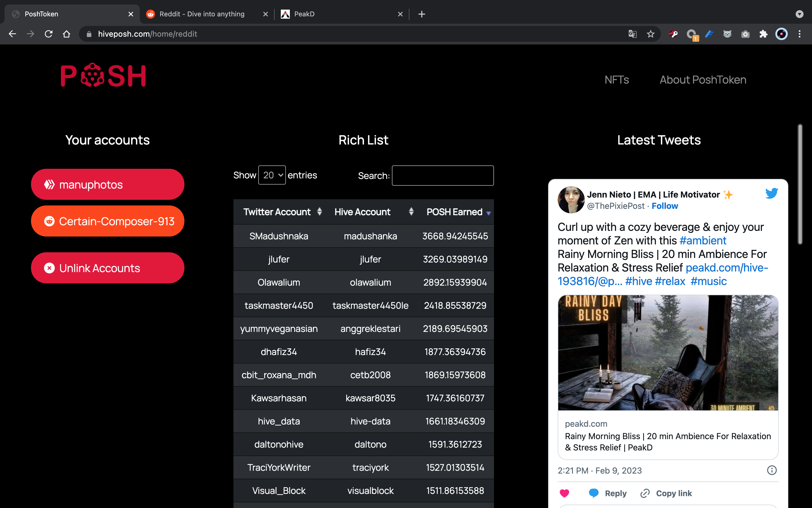
Task: Open the red key extension icon
Action: click(x=673, y=34)
